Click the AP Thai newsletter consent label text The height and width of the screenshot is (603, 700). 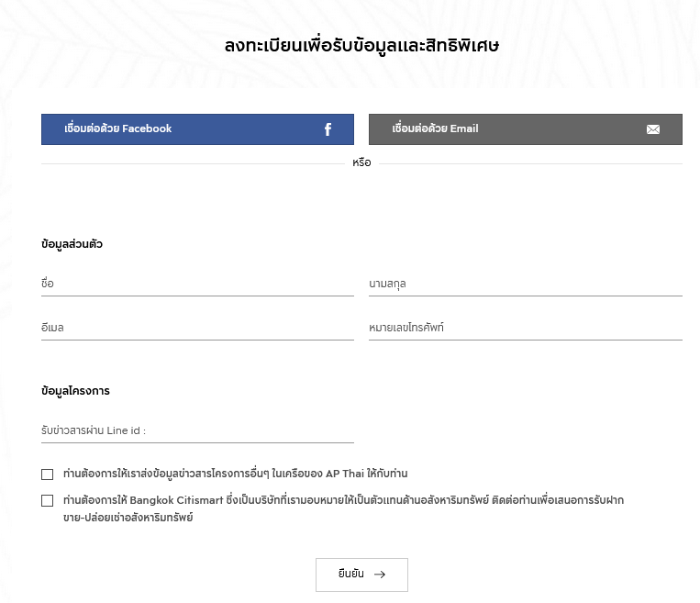235,474
